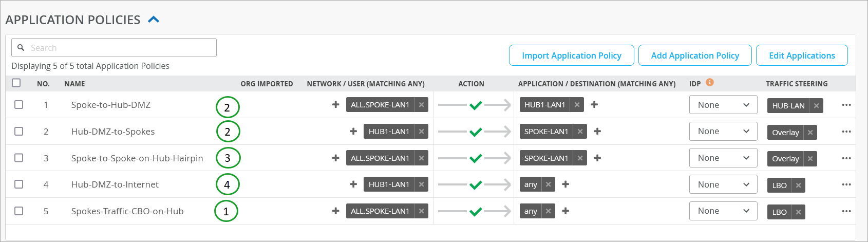Remove 'any' destination from Hub-DMZ-to-Internet policy
The width and height of the screenshot is (868, 242).
coord(549,184)
